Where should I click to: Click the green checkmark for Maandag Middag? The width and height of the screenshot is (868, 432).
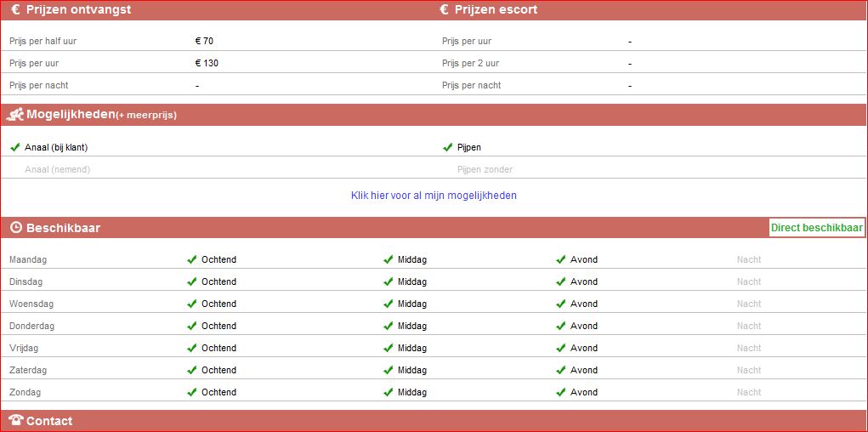[388, 259]
